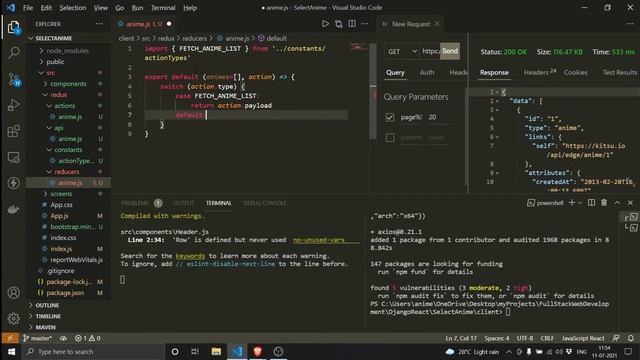Click the Windows Start button

11,351
